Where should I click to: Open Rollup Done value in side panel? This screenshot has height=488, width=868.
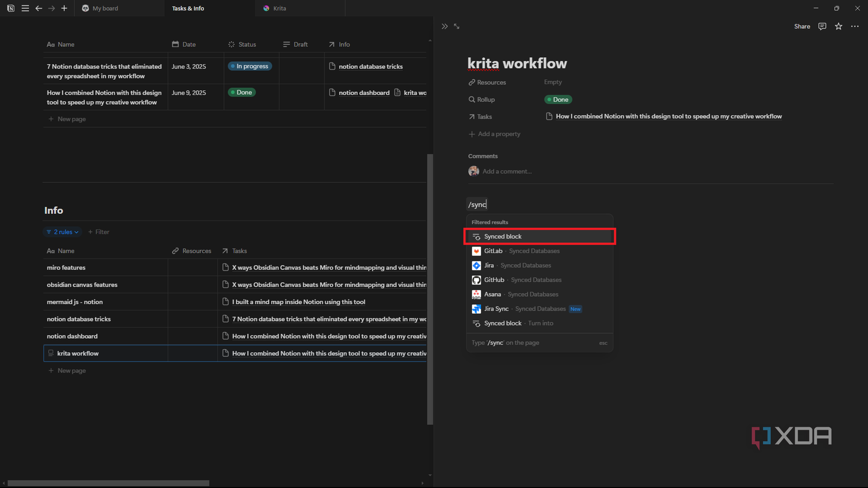click(558, 99)
